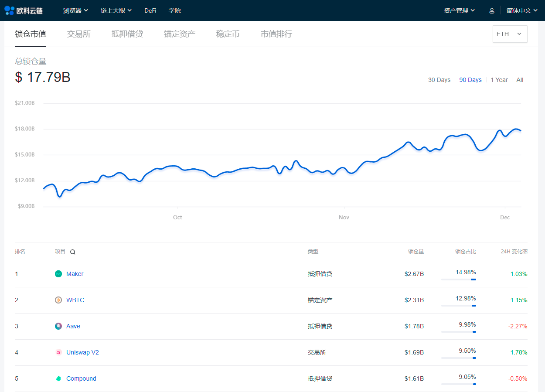The image size is (545, 392).
Task: Open the 简体中文 language dropdown
Action: [522, 10]
